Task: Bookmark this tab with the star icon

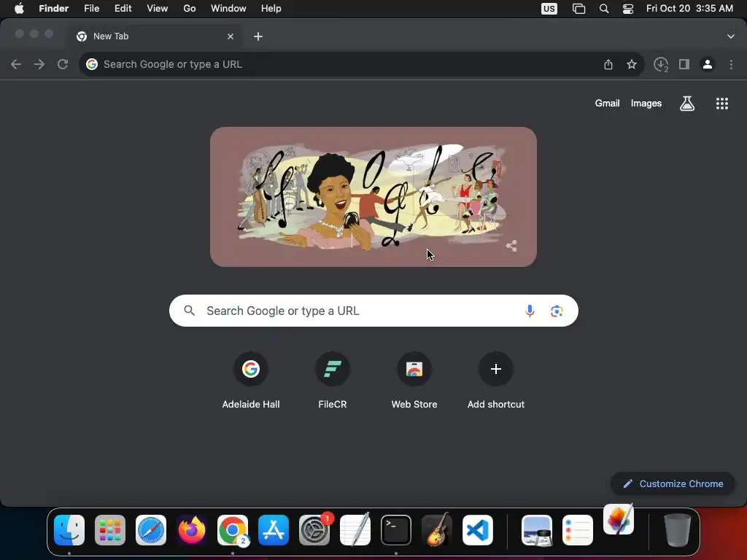Action: (632, 64)
